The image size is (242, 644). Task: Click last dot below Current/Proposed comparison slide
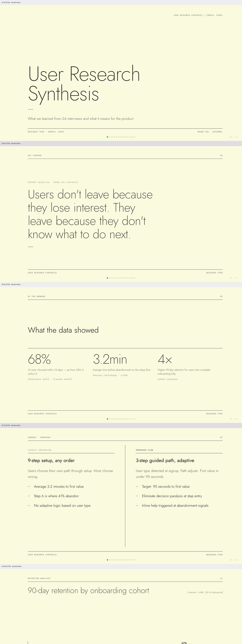135,560
